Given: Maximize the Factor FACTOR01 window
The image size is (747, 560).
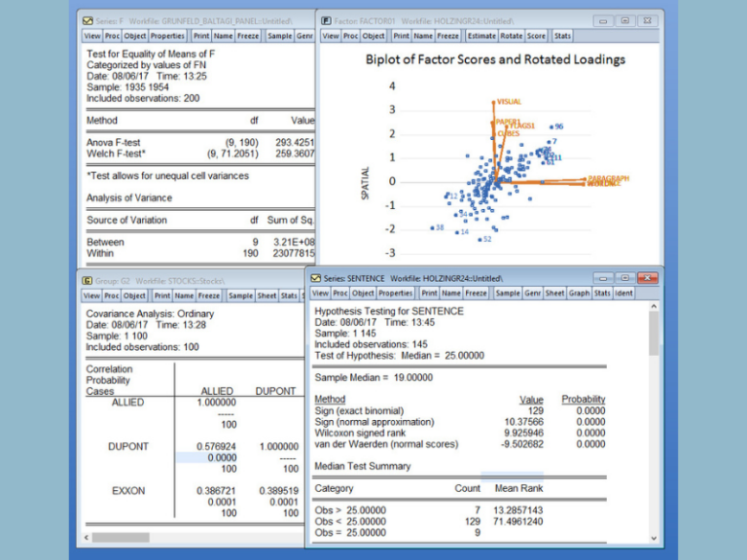Looking at the screenshot, I should 625,20.
